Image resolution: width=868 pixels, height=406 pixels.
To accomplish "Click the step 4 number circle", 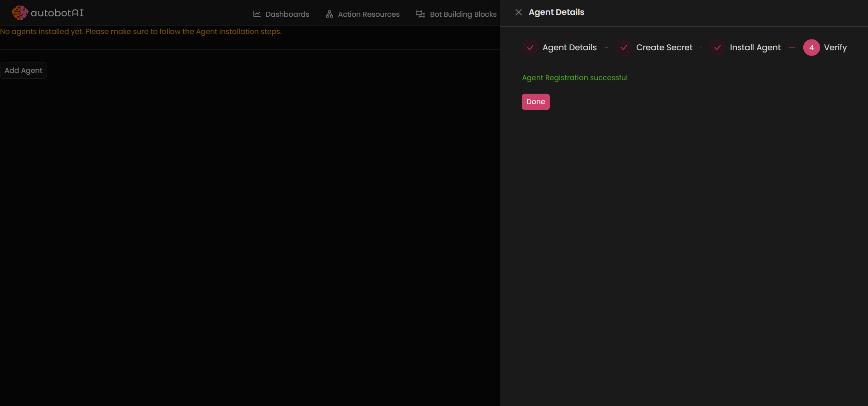I will coord(811,48).
